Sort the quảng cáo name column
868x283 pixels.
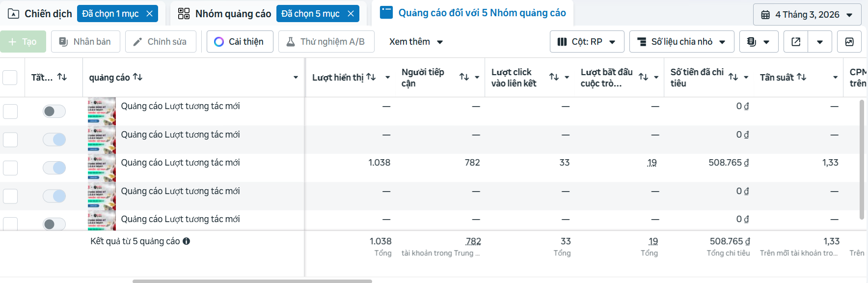point(137,77)
